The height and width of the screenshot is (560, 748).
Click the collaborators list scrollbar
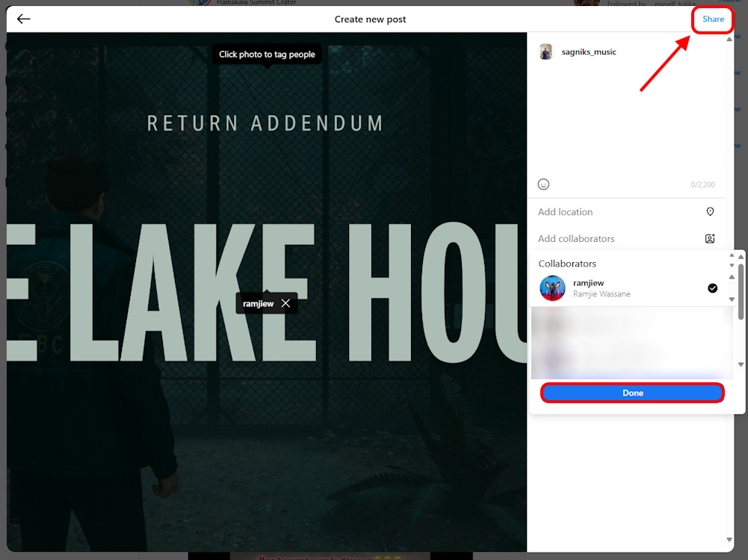[x=741, y=292]
